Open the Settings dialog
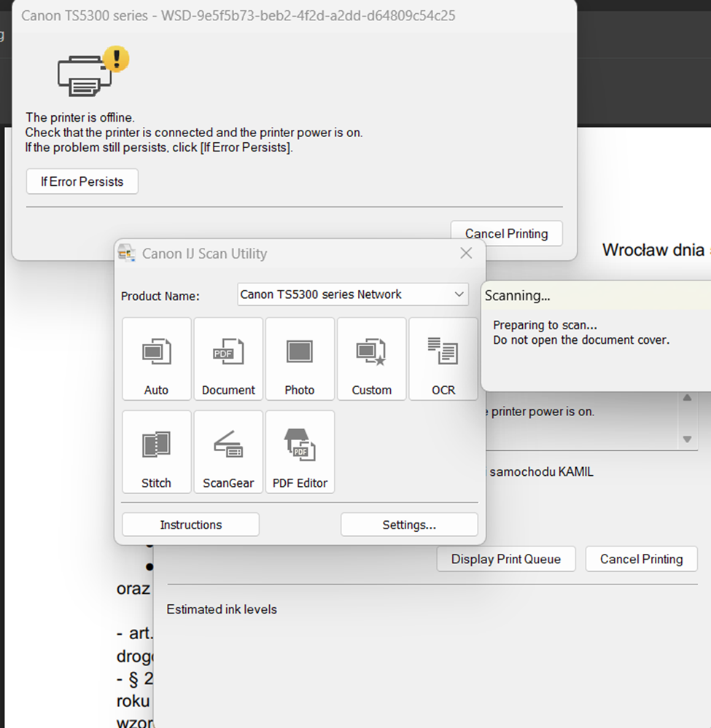This screenshot has width=711, height=728. tap(409, 524)
